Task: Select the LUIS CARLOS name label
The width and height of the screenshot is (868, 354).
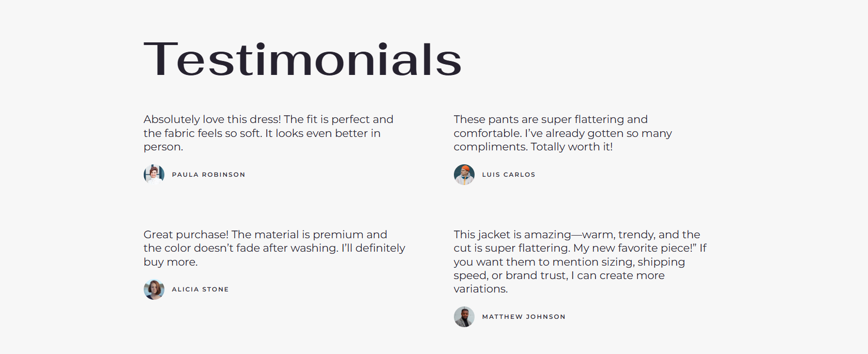Action: [509, 175]
